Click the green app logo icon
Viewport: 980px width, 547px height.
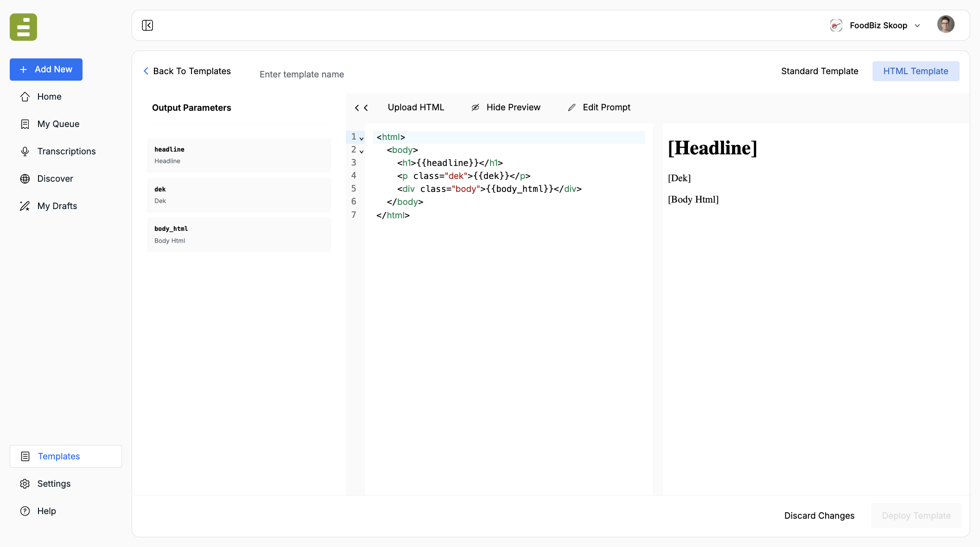click(23, 27)
